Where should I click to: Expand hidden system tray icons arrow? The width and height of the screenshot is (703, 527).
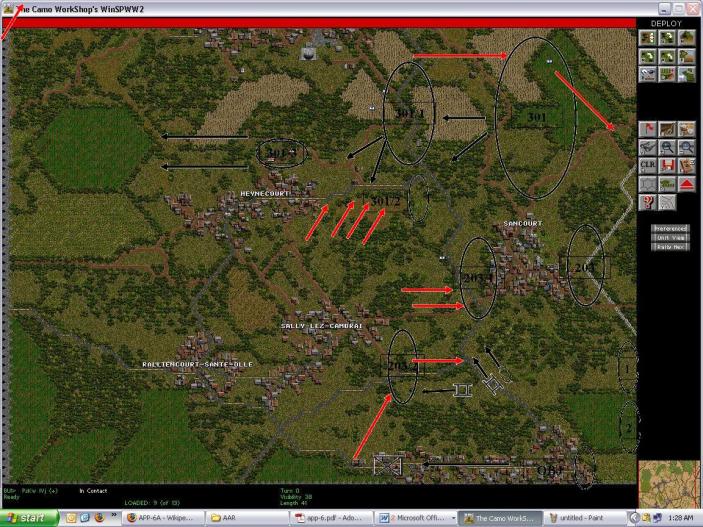coord(632,518)
